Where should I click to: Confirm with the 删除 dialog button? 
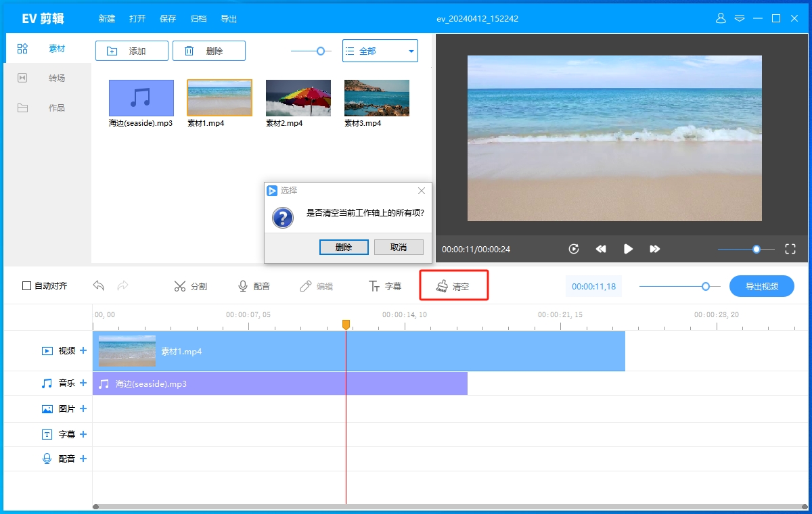(x=344, y=247)
